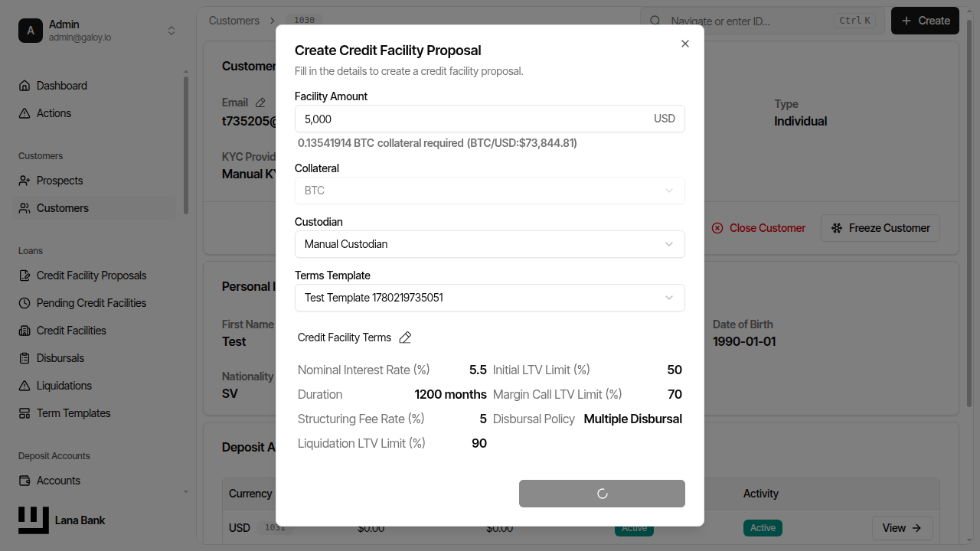Expand the Admin account switcher
980x551 pixels.
tap(171, 31)
